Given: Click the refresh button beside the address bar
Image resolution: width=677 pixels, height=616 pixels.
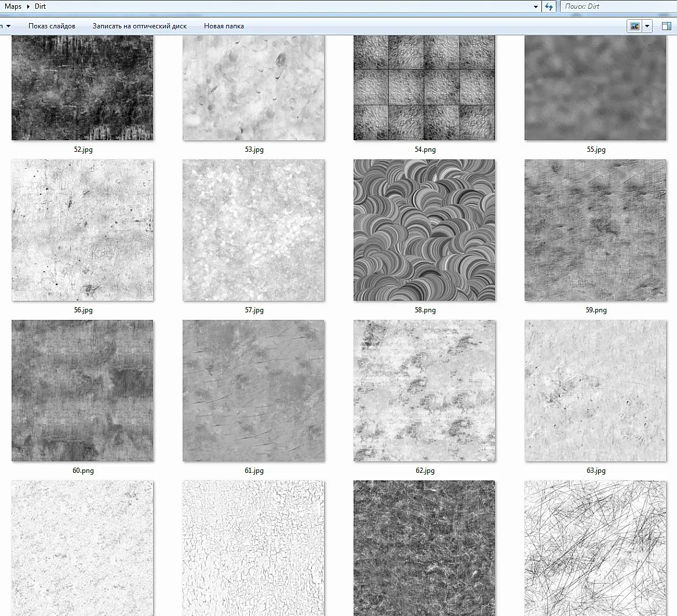Looking at the screenshot, I should click(549, 6).
